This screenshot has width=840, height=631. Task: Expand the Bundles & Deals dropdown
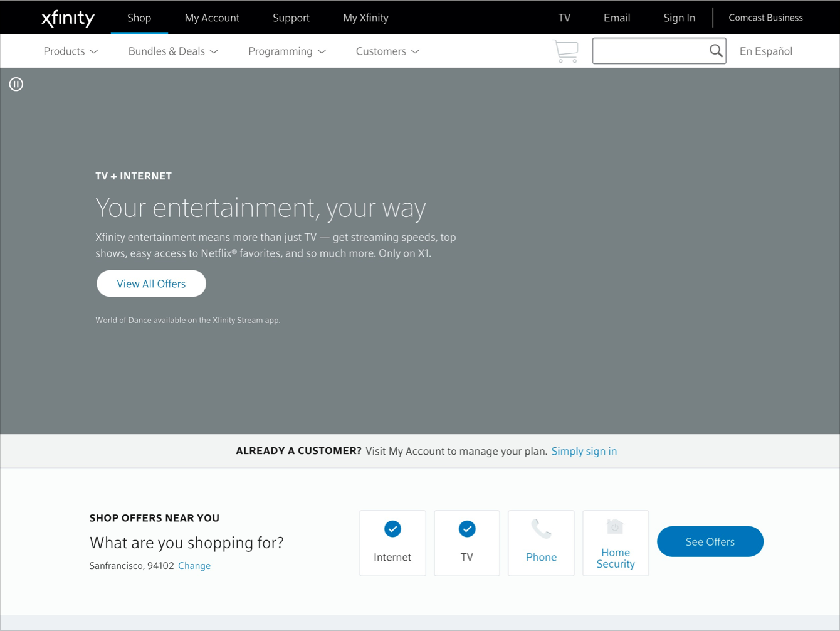[x=173, y=51]
